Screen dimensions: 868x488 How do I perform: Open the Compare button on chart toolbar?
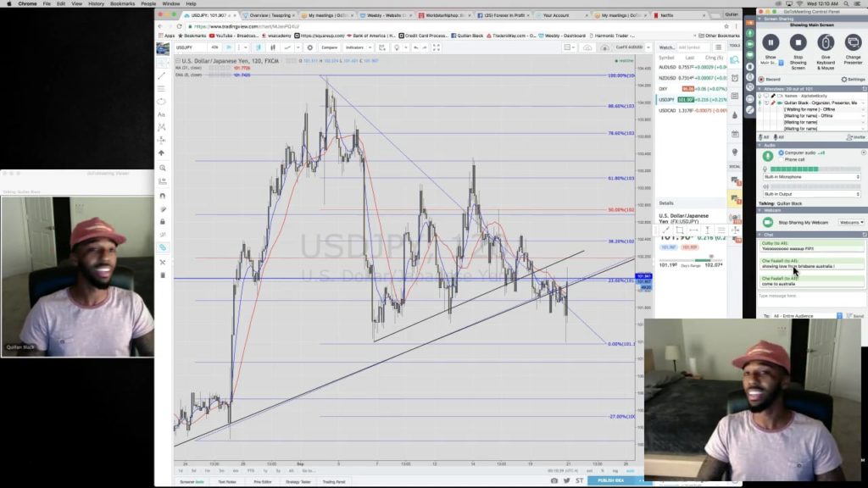click(330, 47)
